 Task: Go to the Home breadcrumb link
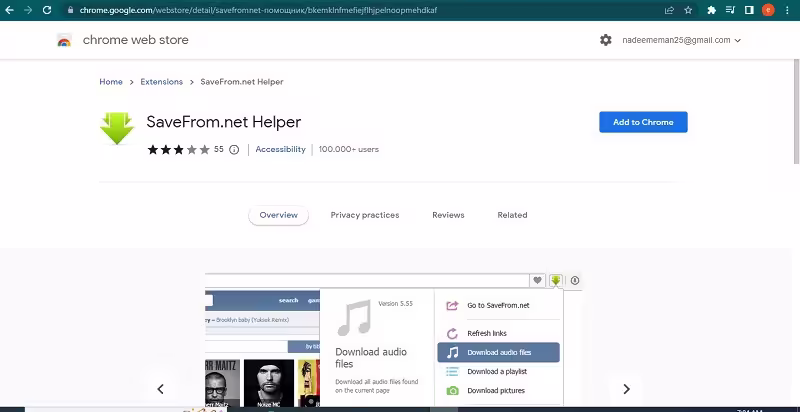[111, 82]
